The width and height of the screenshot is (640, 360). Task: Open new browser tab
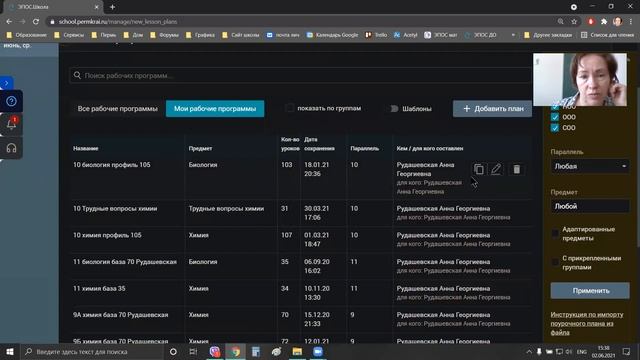(x=112, y=7)
